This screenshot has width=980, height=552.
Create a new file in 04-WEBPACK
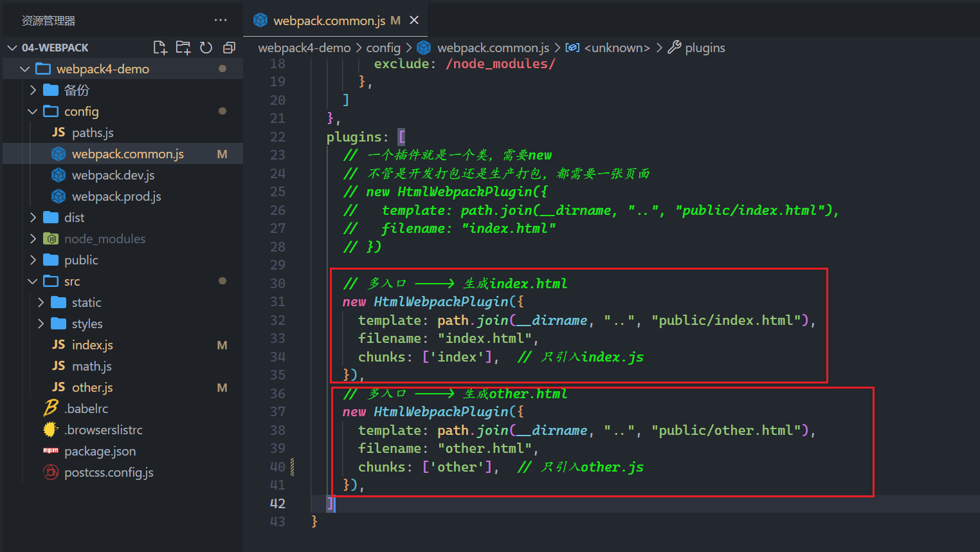click(x=160, y=48)
